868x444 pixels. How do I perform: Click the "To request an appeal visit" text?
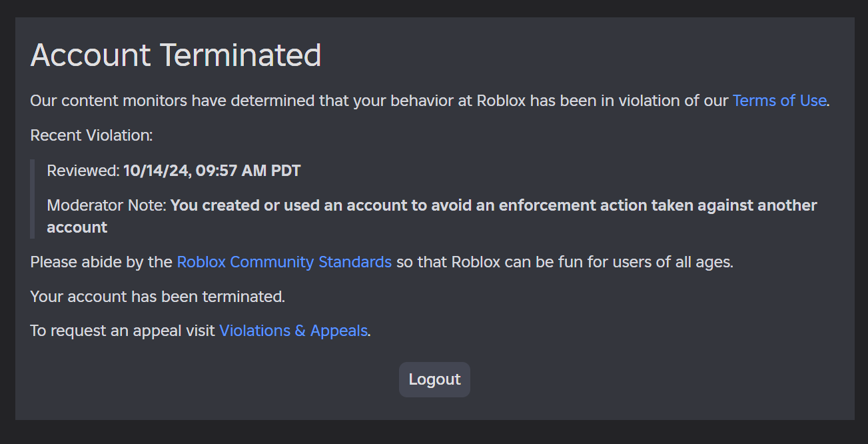pyautogui.click(x=123, y=331)
